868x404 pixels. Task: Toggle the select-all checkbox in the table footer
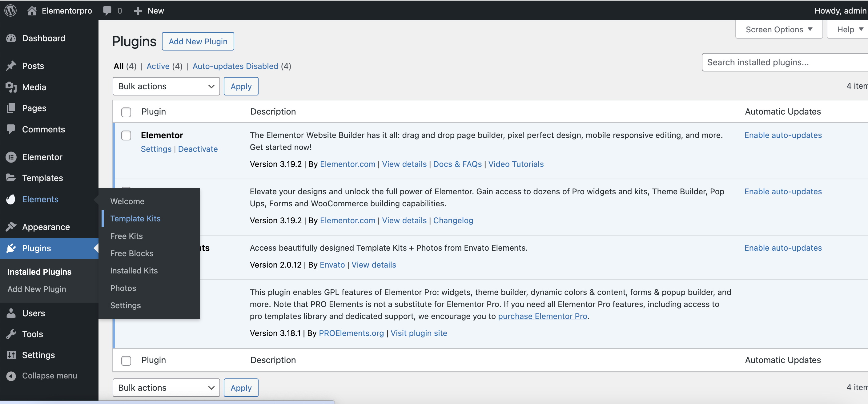[x=126, y=361]
